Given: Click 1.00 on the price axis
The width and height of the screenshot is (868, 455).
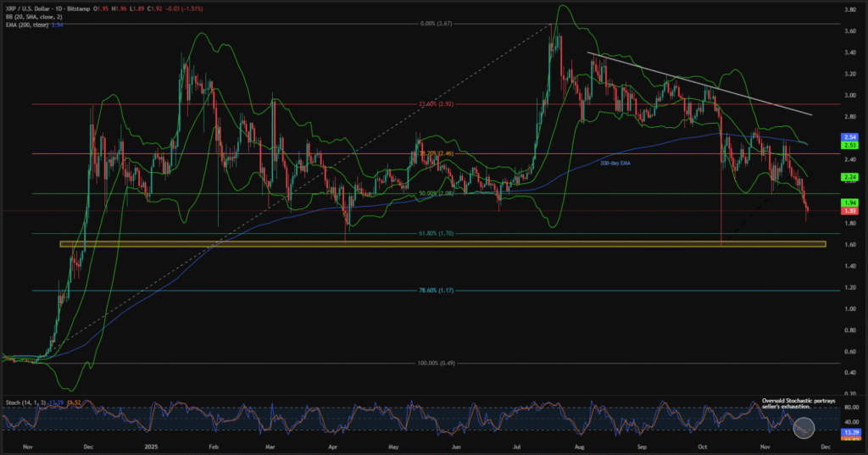Looking at the screenshot, I should click(x=850, y=309).
